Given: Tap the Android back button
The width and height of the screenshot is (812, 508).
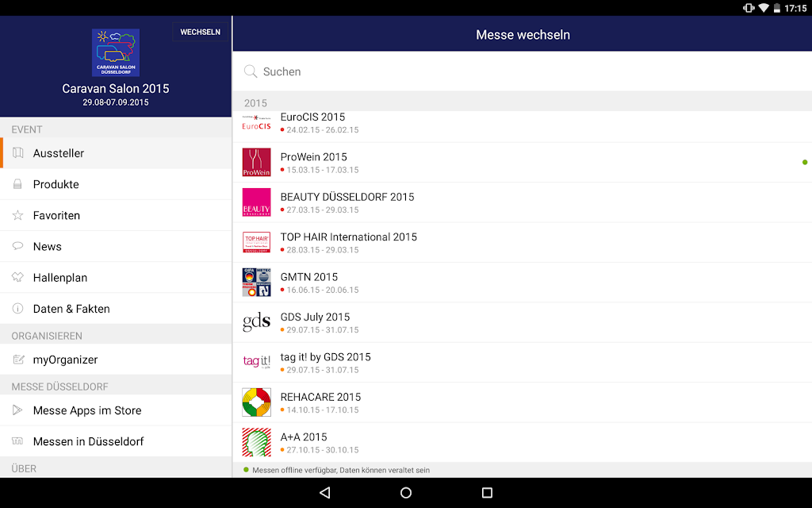Looking at the screenshot, I should 324,492.
